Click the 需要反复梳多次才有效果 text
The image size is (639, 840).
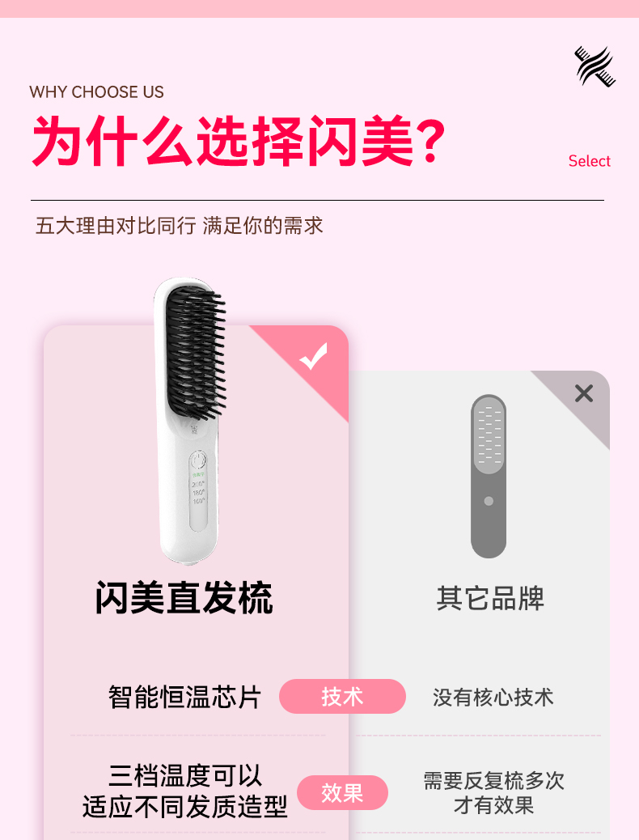coord(494,793)
